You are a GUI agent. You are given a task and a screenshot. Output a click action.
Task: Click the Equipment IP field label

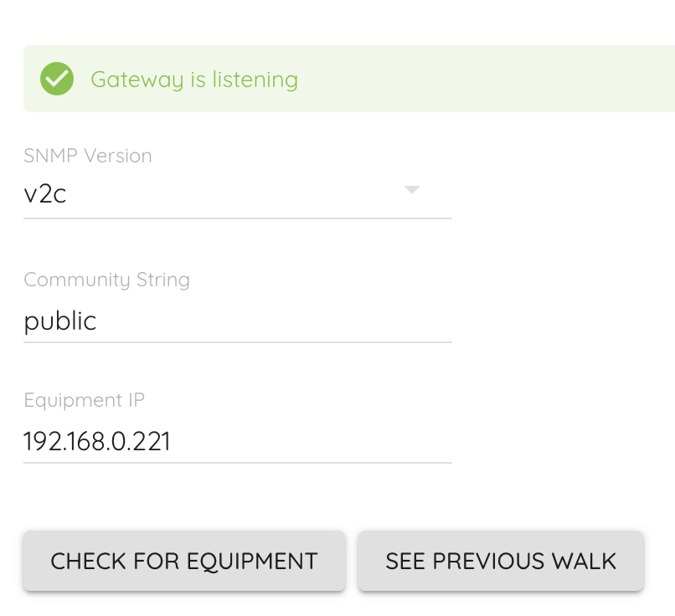coord(84,400)
